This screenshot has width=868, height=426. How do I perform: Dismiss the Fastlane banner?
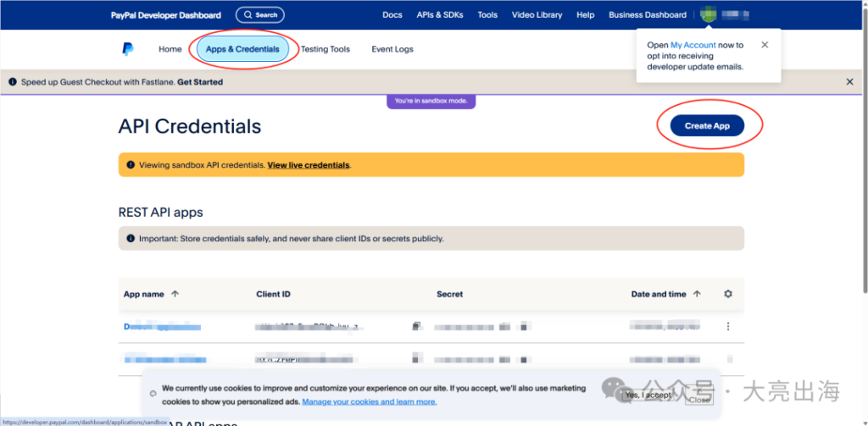pyautogui.click(x=849, y=82)
